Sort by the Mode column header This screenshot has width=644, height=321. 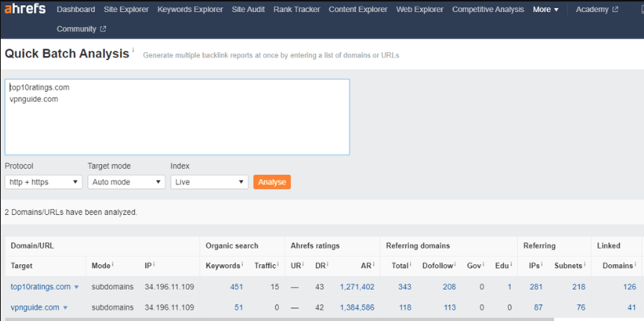coord(101,266)
